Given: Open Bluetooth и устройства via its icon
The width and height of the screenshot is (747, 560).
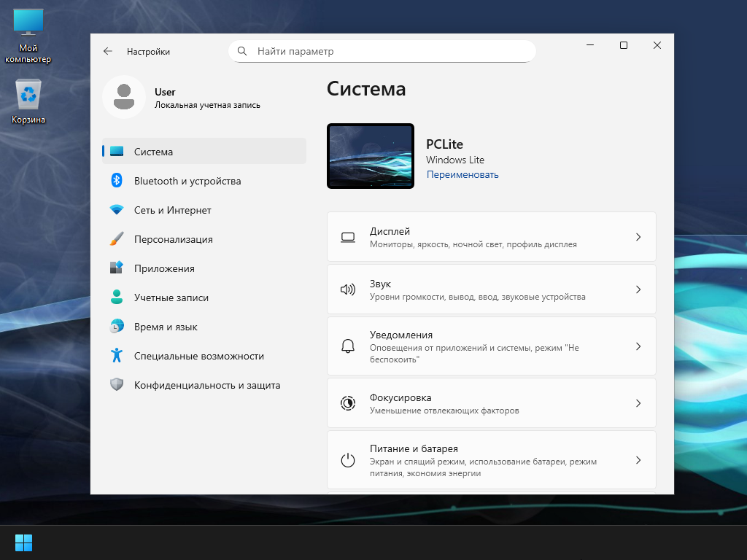Looking at the screenshot, I should (x=117, y=181).
